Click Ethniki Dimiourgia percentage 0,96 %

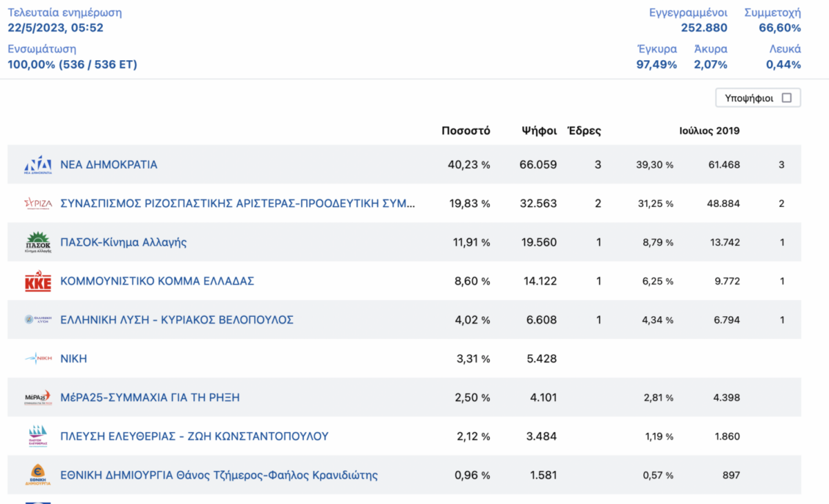tap(473, 475)
